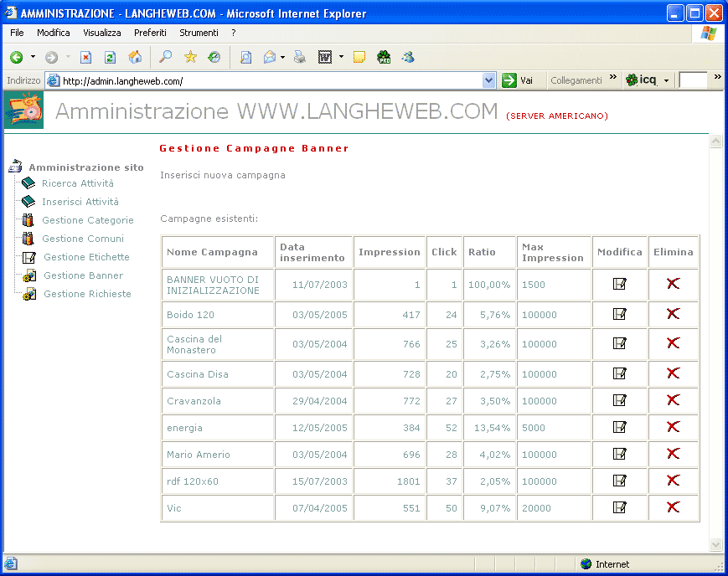Open the Mail button dropdown arrow

coord(283,58)
